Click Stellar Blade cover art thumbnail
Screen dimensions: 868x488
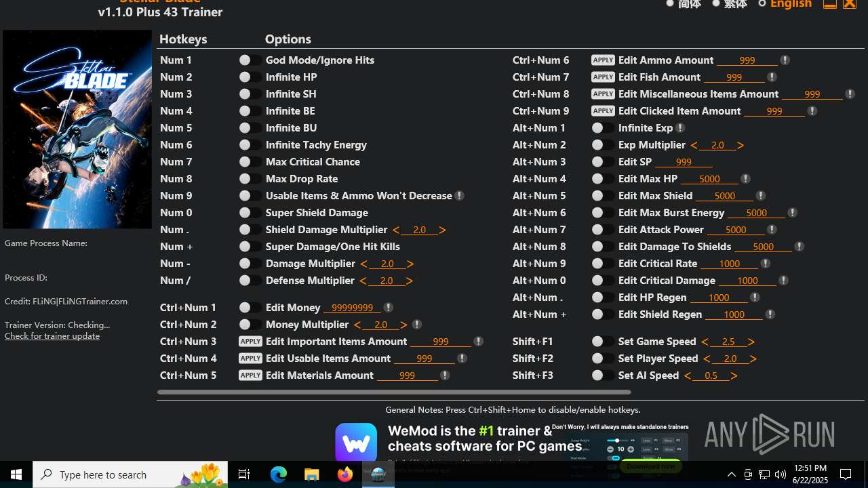[77, 129]
